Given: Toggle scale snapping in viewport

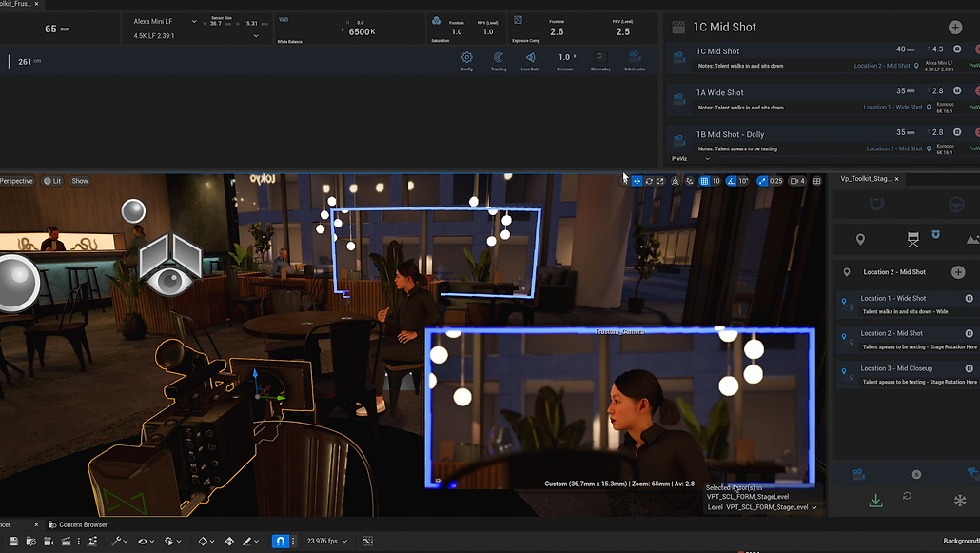Looking at the screenshot, I should (x=762, y=181).
